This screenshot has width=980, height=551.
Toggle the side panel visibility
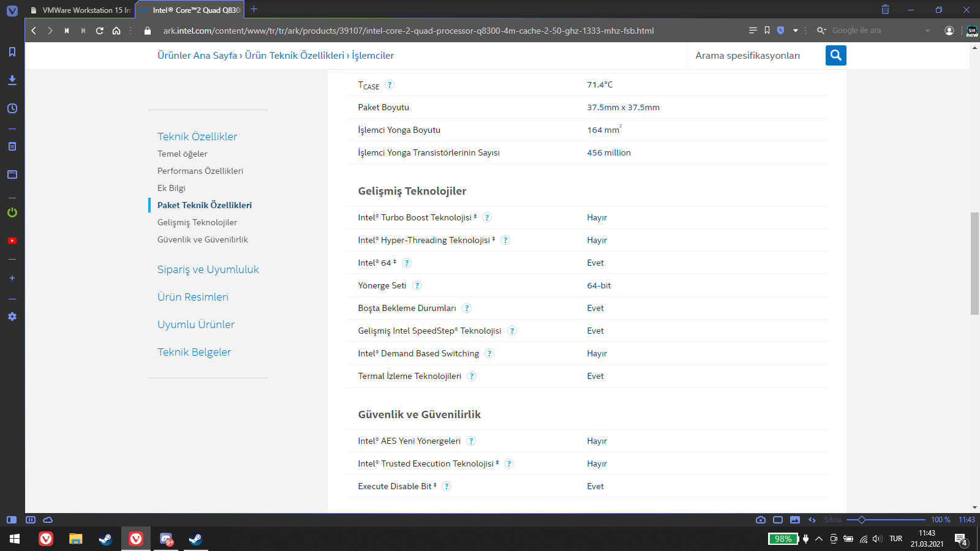point(12,520)
